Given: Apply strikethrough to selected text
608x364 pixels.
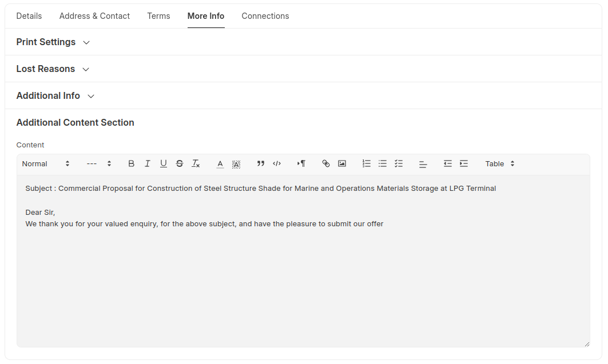Looking at the screenshot, I should [x=179, y=163].
